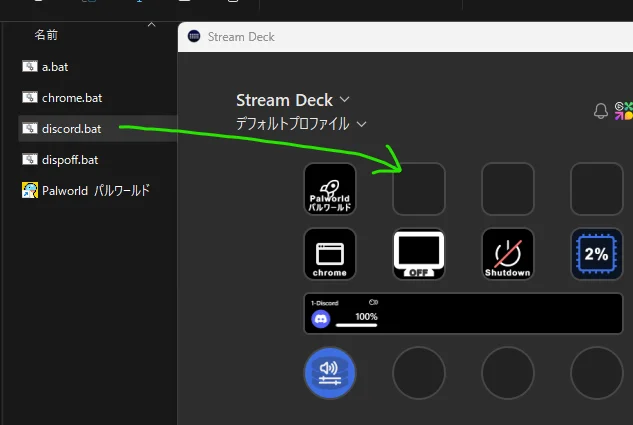Select the fourth empty dial slot
Viewport: 633px width, 425px height.
click(597, 373)
